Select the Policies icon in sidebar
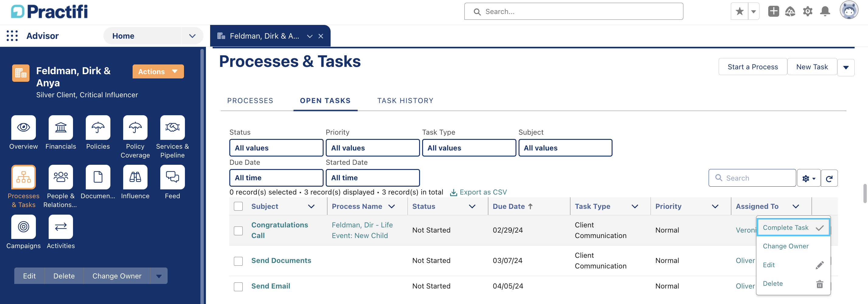 pos(98,128)
